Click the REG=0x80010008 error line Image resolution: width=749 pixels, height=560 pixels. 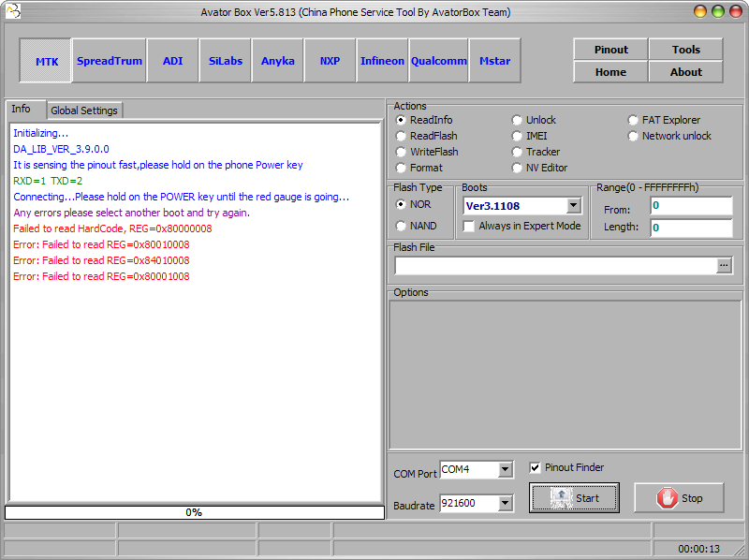[x=101, y=244]
